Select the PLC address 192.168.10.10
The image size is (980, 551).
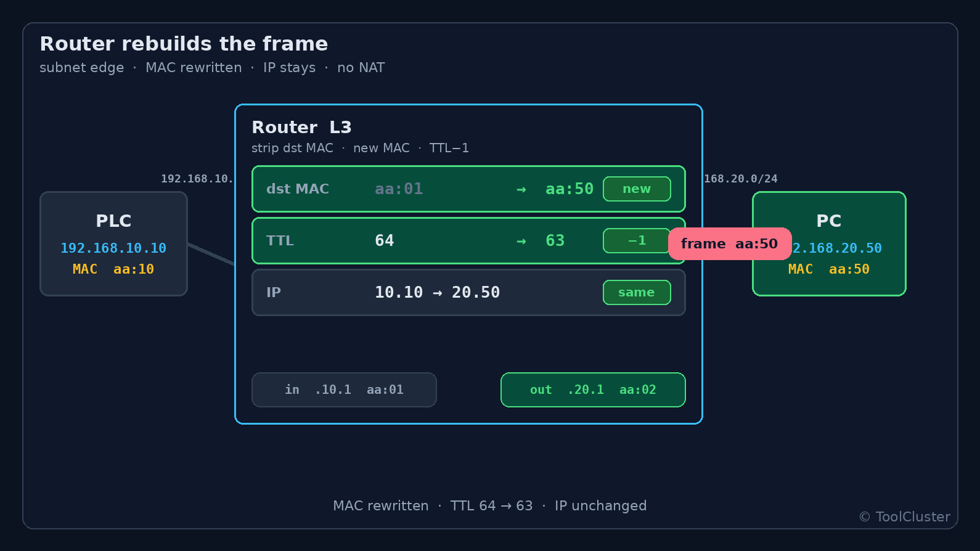point(113,248)
